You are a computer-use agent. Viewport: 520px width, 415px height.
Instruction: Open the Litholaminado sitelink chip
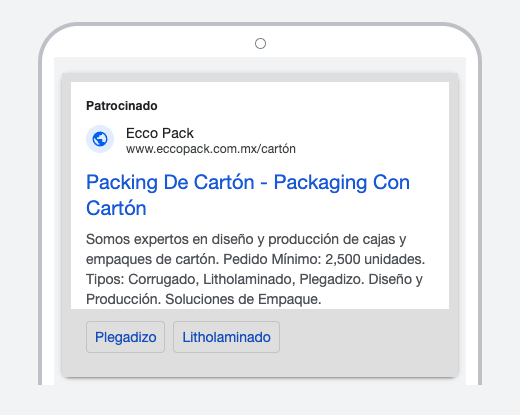(x=226, y=337)
